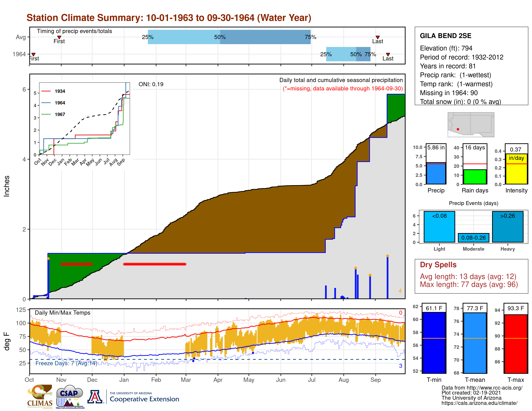Click the orange diamond atop October precip spike
The height and width of the screenshot is (411, 532).
pos(48,259)
